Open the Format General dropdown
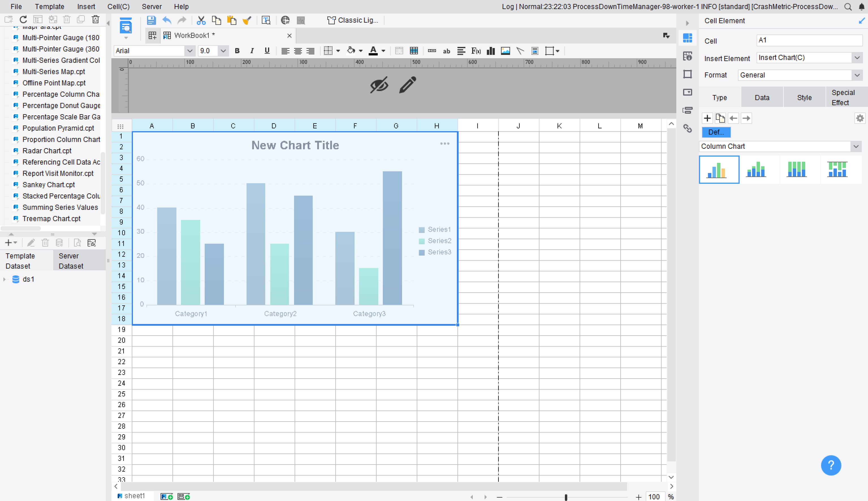This screenshot has height=501, width=868. tap(857, 75)
